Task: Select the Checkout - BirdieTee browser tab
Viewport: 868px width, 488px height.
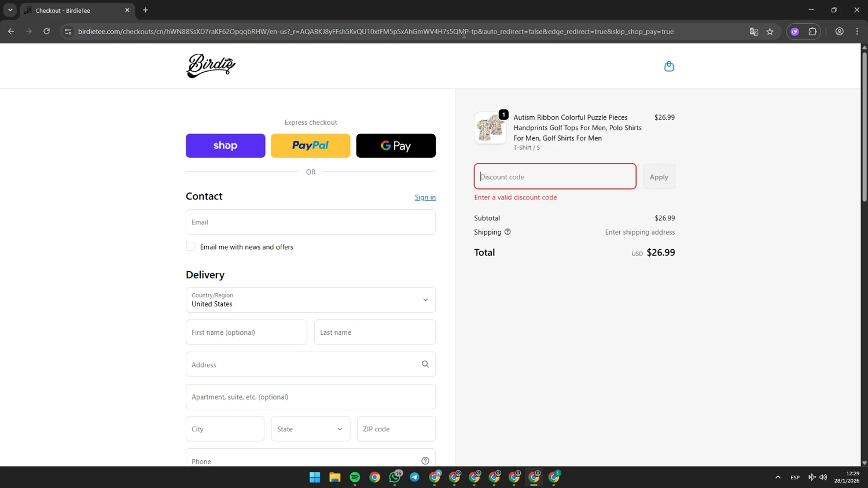Action: point(77,10)
